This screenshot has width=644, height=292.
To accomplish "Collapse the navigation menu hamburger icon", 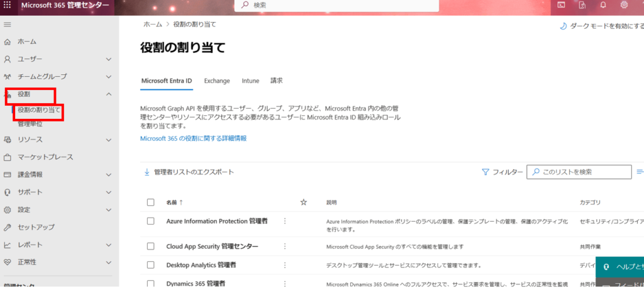I will click(x=7, y=25).
